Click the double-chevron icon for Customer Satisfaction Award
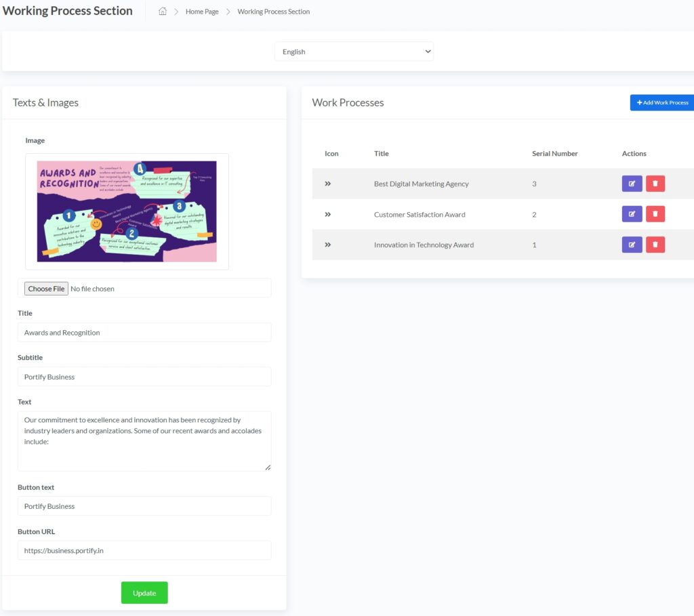Screen dimensions: 694x616 (x=327, y=214)
